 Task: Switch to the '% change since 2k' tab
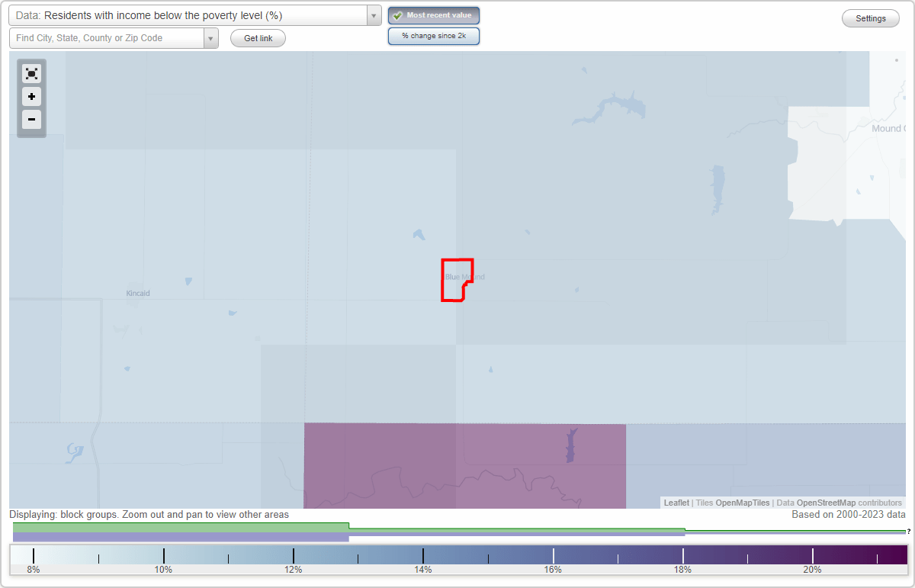(434, 35)
